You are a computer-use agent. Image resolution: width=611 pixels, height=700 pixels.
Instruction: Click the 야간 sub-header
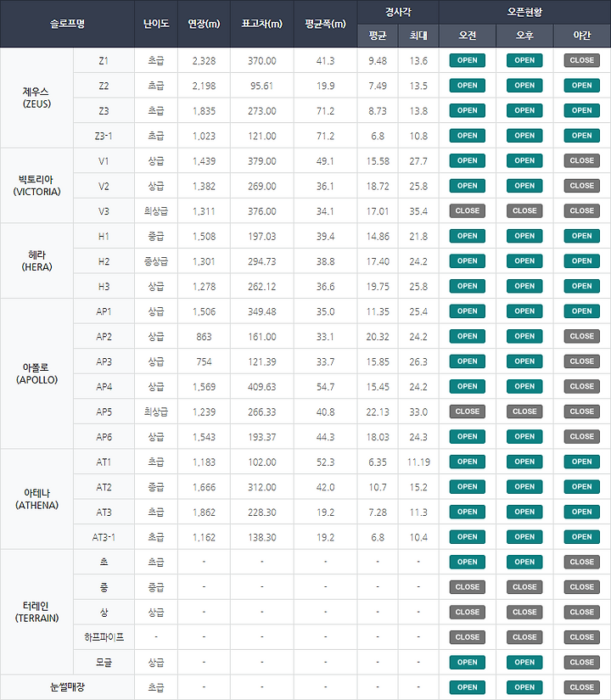click(582, 36)
